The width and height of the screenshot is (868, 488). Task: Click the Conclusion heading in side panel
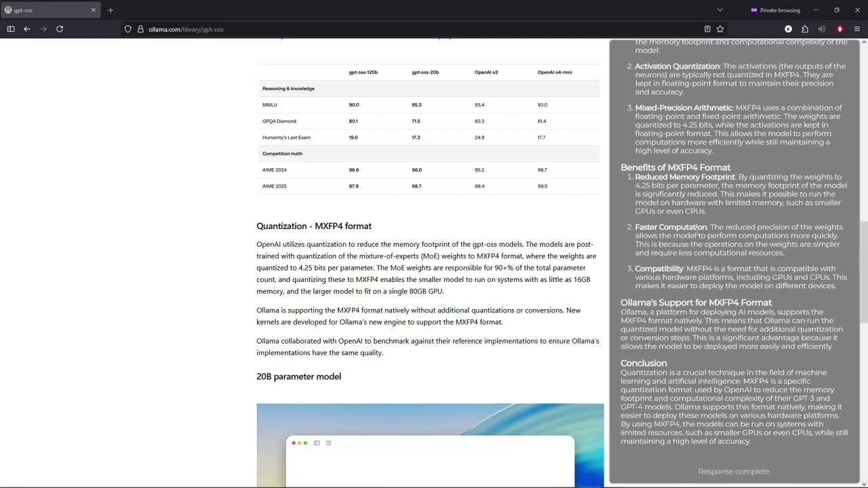pyautogui.click(x=644, y=363)
